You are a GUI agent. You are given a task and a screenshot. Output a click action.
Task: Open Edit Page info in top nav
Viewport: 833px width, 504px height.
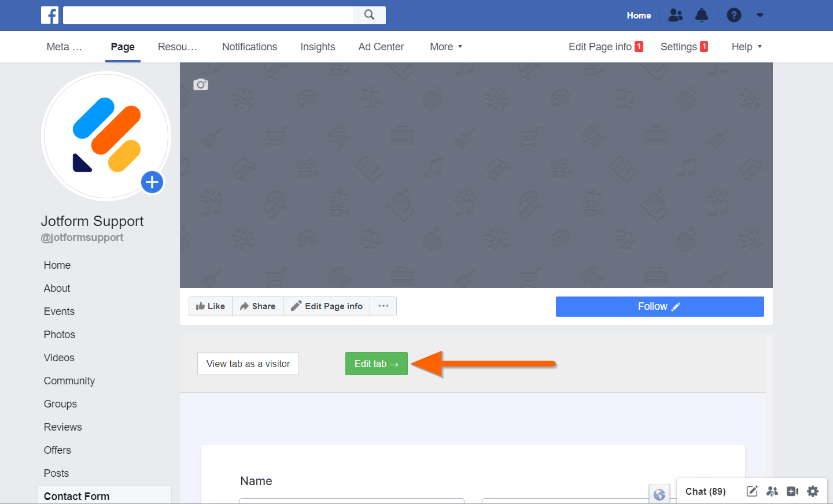[x=606, y=47]
